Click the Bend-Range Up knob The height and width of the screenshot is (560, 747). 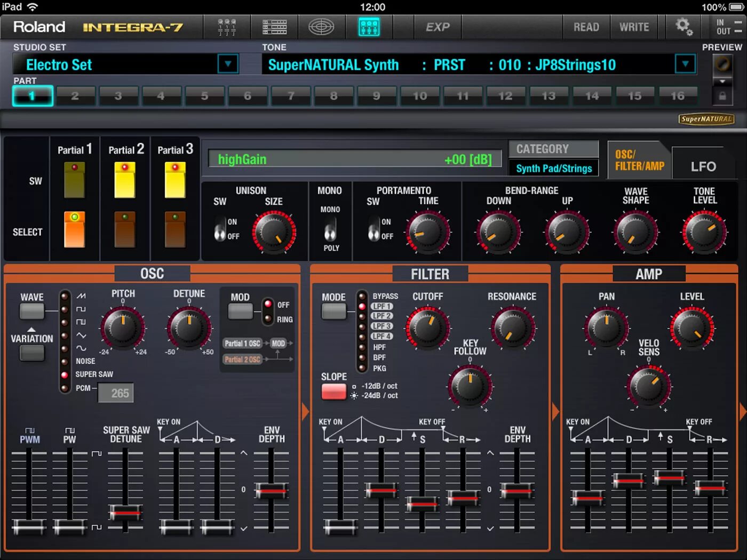point(567,232)
